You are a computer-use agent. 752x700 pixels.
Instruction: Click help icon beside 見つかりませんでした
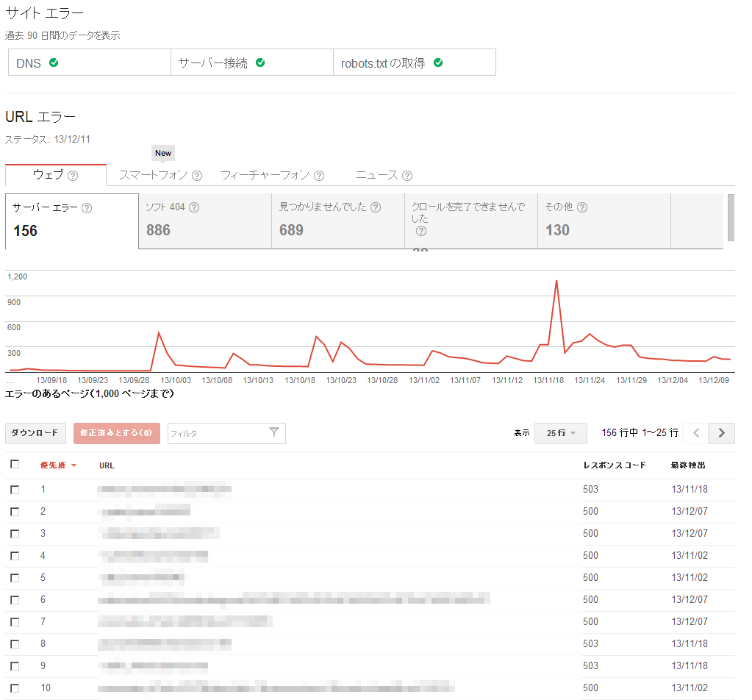[376, 208]
